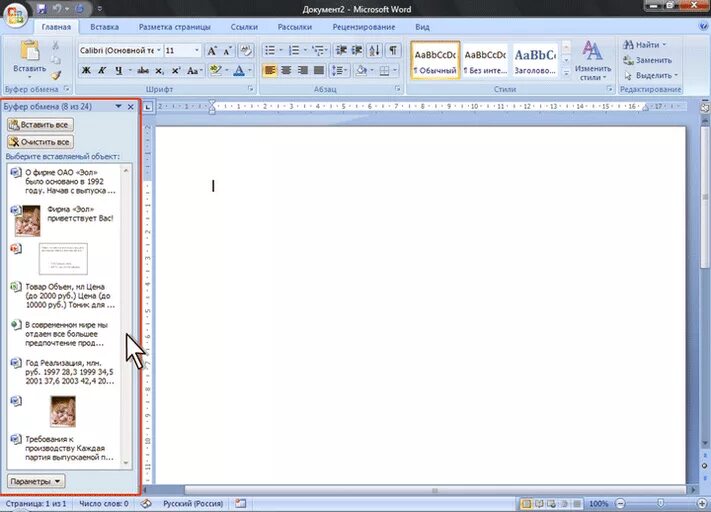Click macro recording icon in status bar
This screenshot has height=512, width=711.
point(241,503)
